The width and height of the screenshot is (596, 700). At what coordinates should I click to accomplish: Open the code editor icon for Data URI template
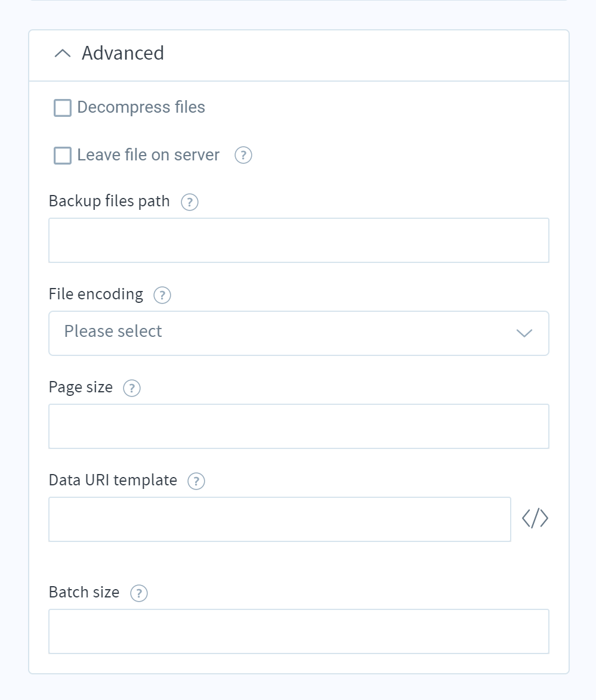pyautogui.click(x=535, y=518)
